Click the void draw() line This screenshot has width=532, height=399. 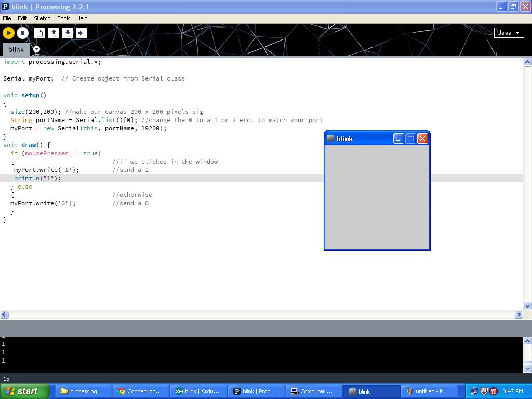(27, 145)
